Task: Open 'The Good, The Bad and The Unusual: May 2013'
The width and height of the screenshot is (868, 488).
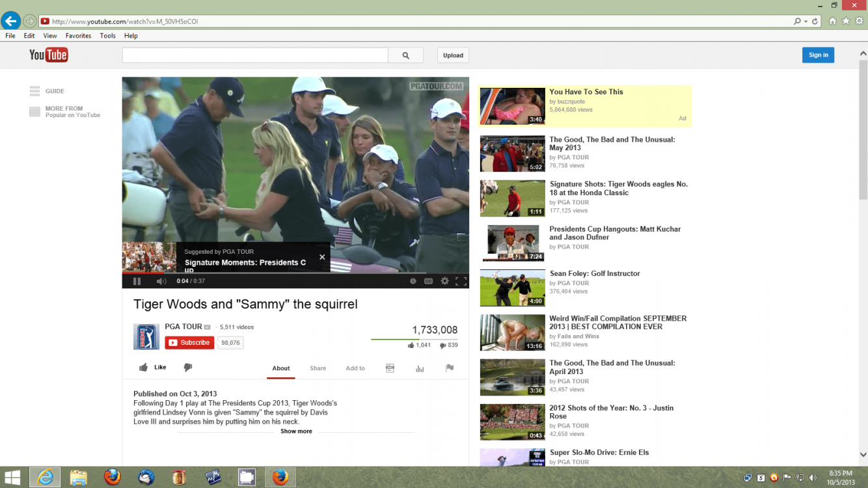Action: click(x=612, y=144)
